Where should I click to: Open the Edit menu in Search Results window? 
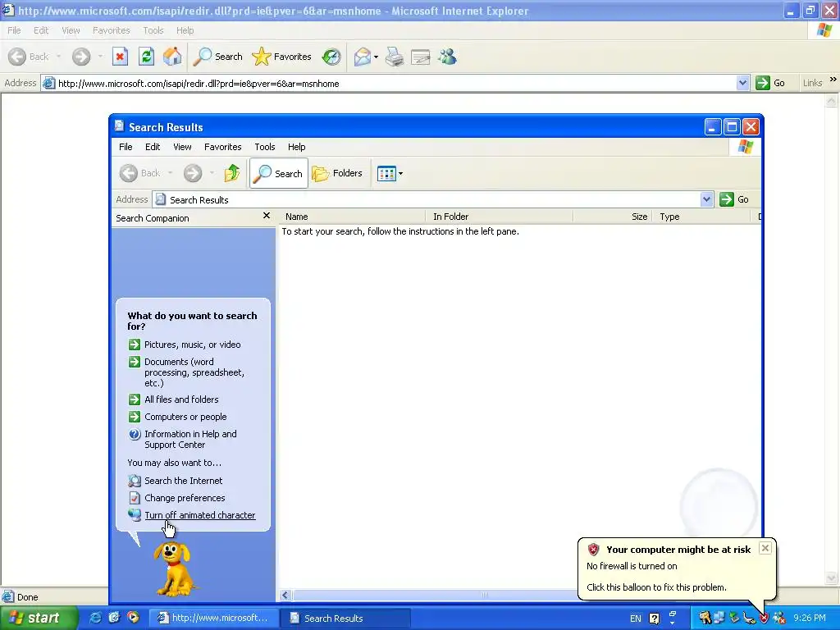(x=152, y=147)
